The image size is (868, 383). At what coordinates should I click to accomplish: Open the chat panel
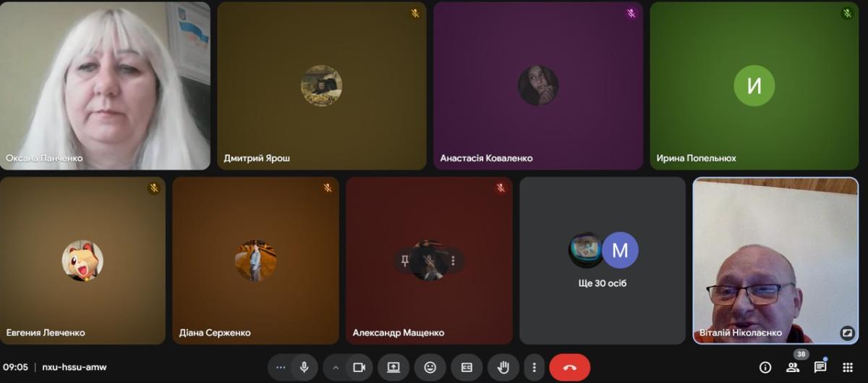click(x=820, y=367)
